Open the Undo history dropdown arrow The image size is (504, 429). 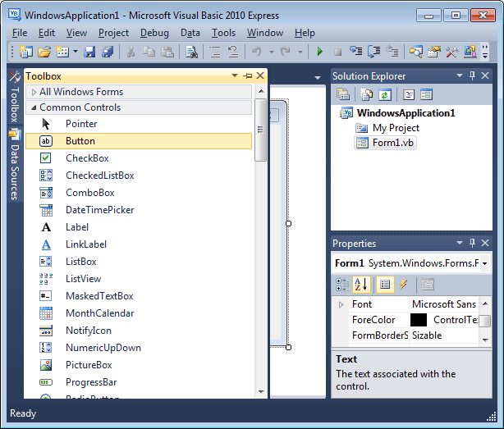pyautogui.click(x=271, y=52)
